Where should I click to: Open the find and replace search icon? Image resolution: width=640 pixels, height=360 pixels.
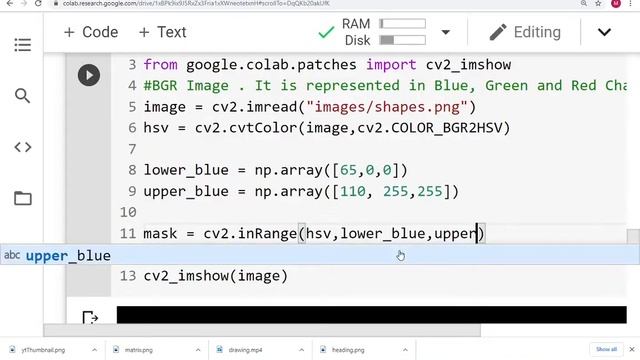[x=22, y=96]
